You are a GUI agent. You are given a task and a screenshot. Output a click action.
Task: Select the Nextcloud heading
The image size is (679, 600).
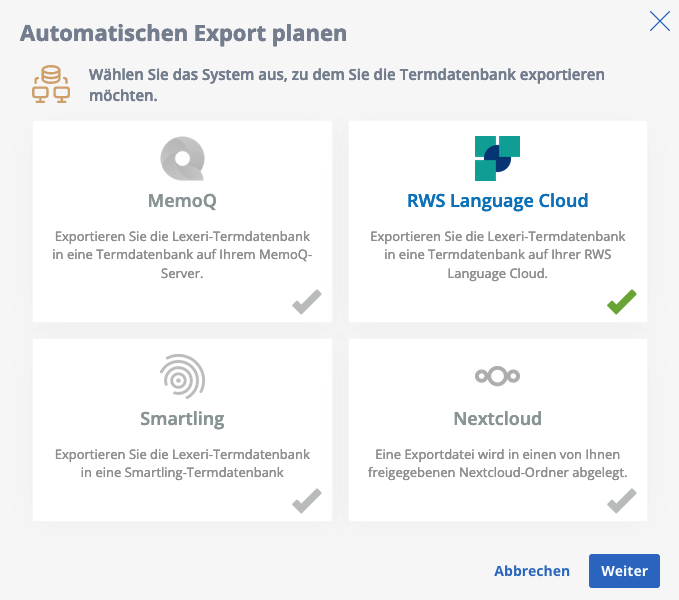coord(498,419)
